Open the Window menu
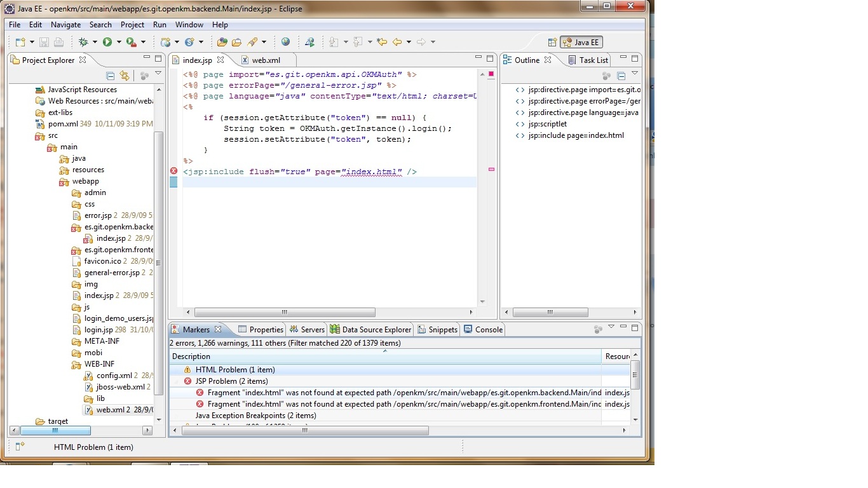 (x=189, y=25)
